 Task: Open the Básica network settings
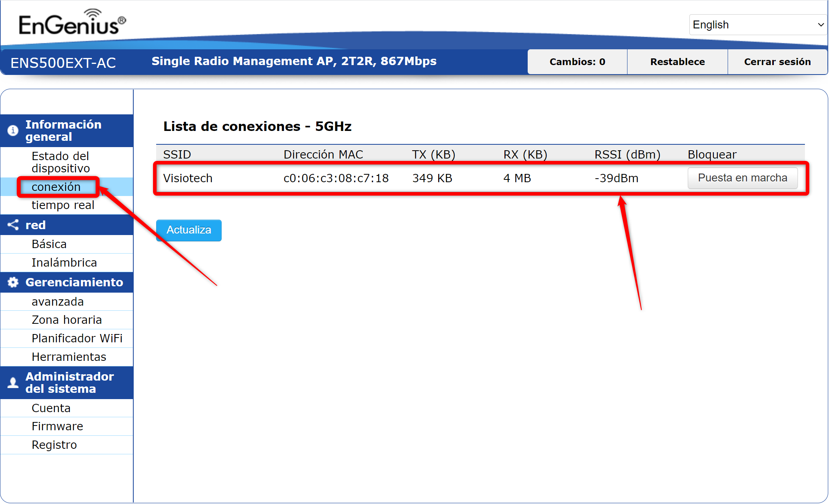click(x=67, y=244)
